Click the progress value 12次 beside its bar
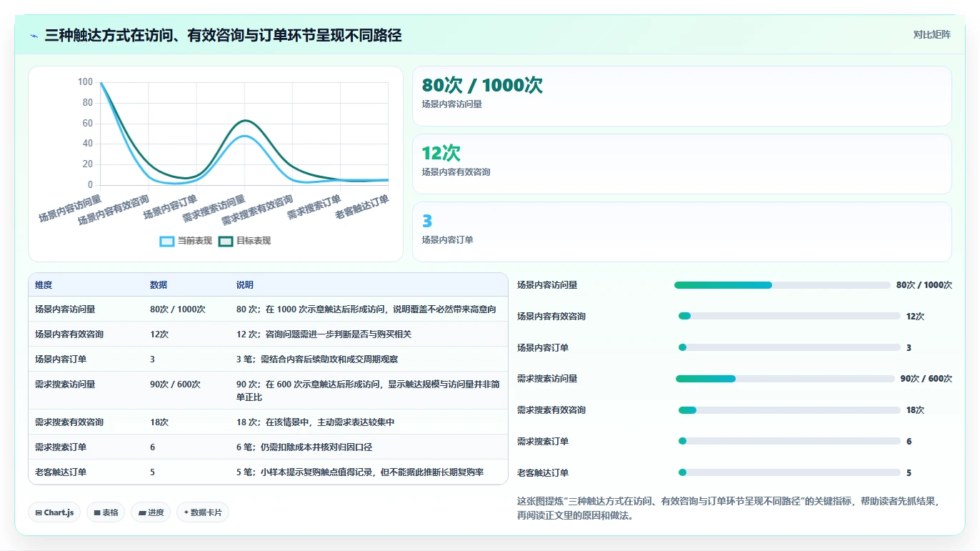Screen dimensions: 980x551 pyautogui.click(x=915, y=316)
